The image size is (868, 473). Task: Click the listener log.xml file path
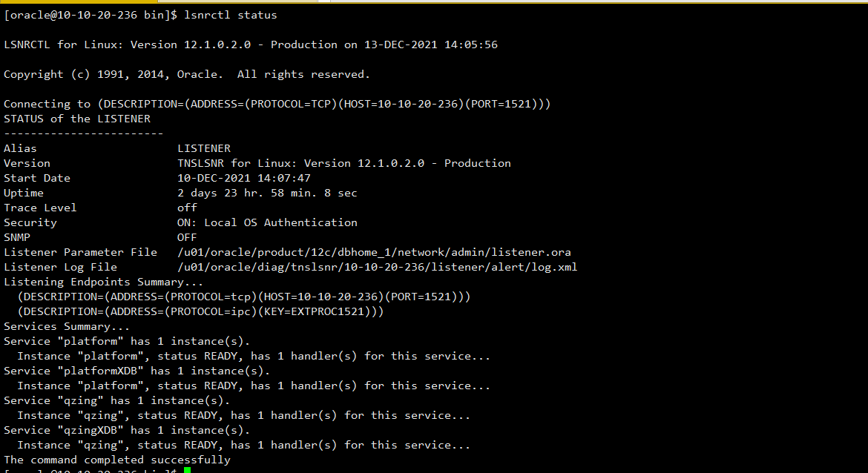point(378,267)
